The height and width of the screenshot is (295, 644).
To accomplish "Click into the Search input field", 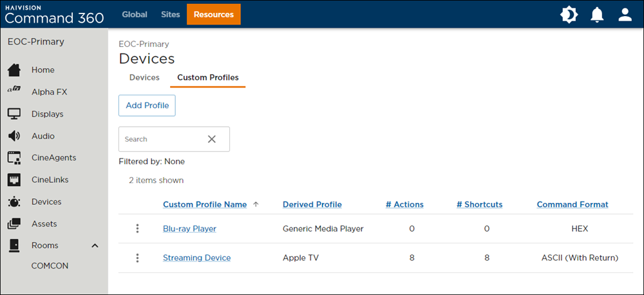I will [161, 139].
